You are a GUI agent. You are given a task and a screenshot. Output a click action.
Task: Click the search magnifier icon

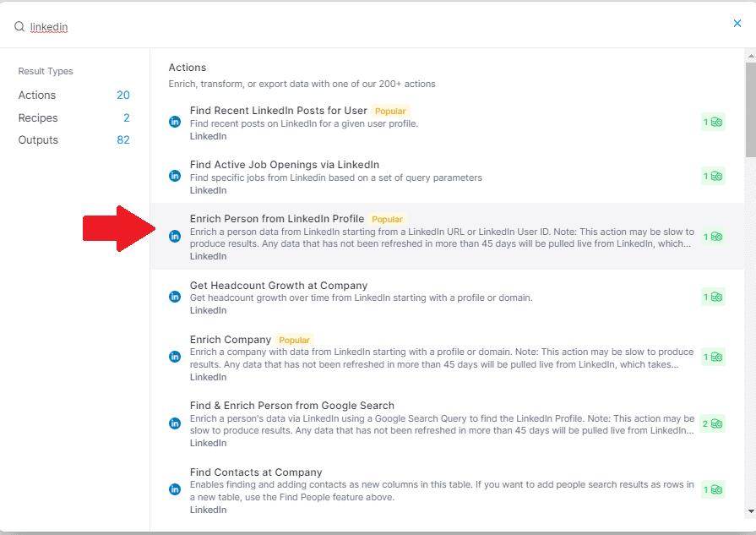(x=19, y=26)
